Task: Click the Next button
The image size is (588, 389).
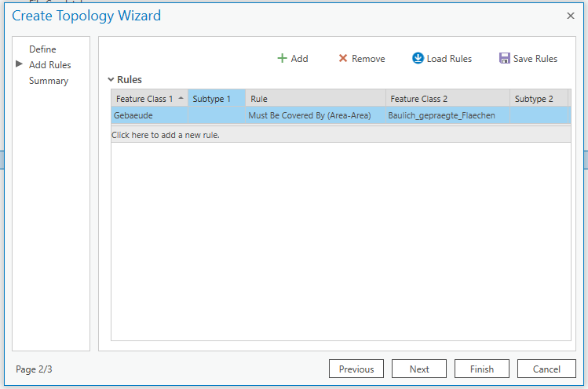Action: (x=419, y=369)
